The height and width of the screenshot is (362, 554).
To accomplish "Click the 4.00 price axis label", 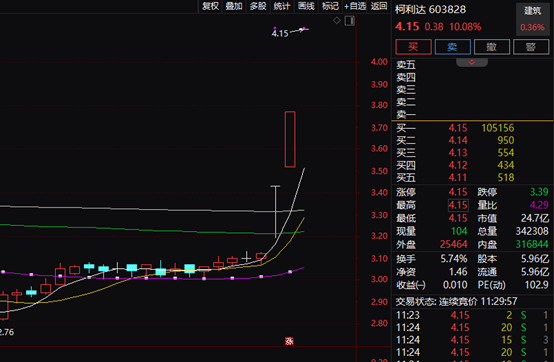I will tap(379, 62).
